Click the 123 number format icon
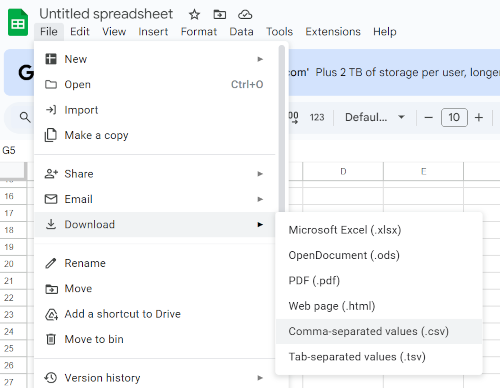The height and width of the screenshot is (388, 500). 317,117
